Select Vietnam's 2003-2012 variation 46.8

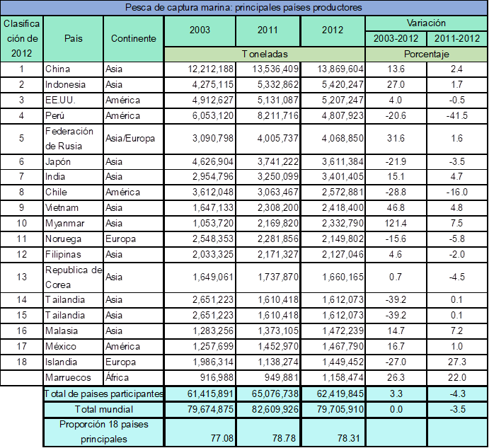pos(396,208)
